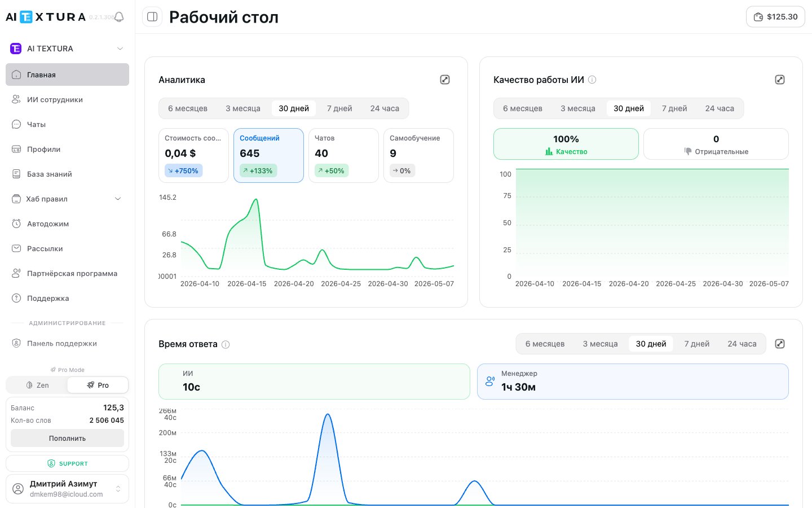Select 3 месяца in Время ответа
812x508 pixels.
pyautogui.click(x=601, y=344)
